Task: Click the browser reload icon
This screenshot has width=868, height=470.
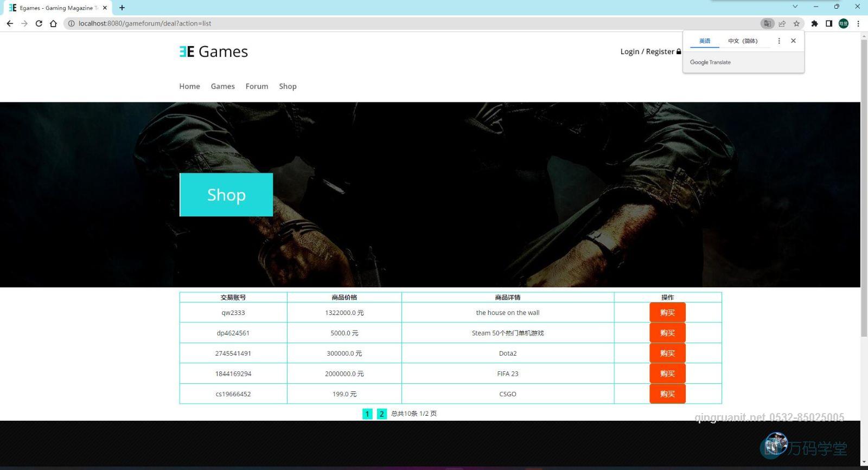Action: (x=39, y=23)
